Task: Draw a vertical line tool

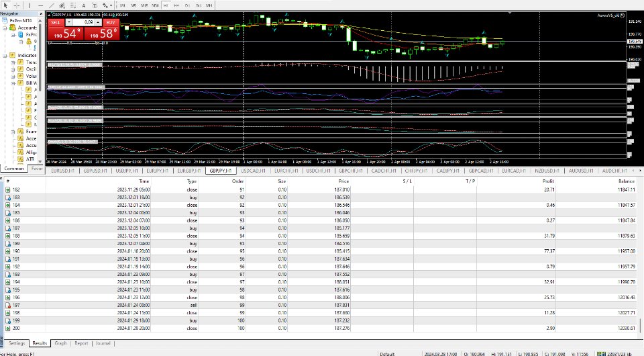Action: tap(30, 5)
